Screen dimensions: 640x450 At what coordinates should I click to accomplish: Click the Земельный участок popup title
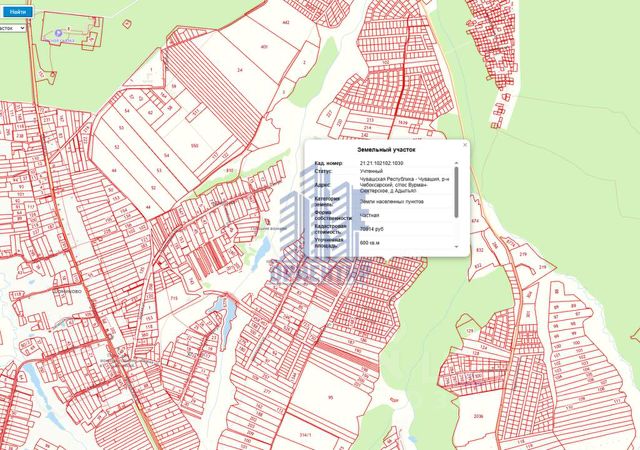pyautogui.click(x=386, y=150)
